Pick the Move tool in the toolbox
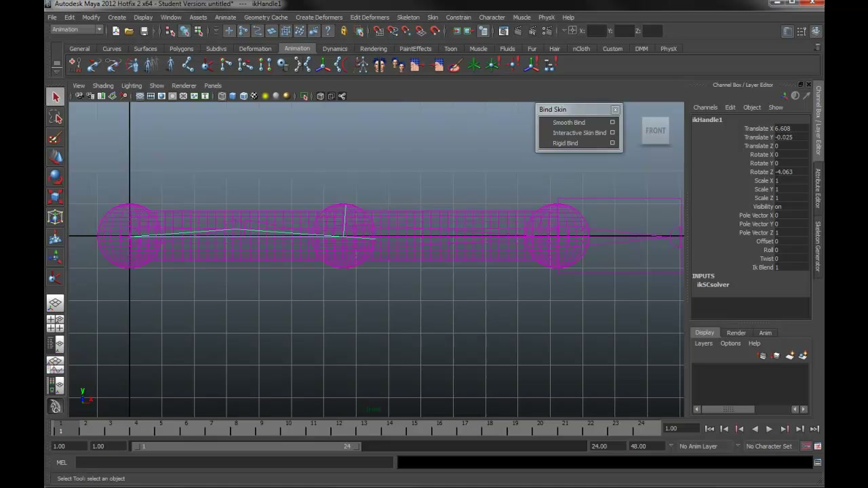 point(56,157)
